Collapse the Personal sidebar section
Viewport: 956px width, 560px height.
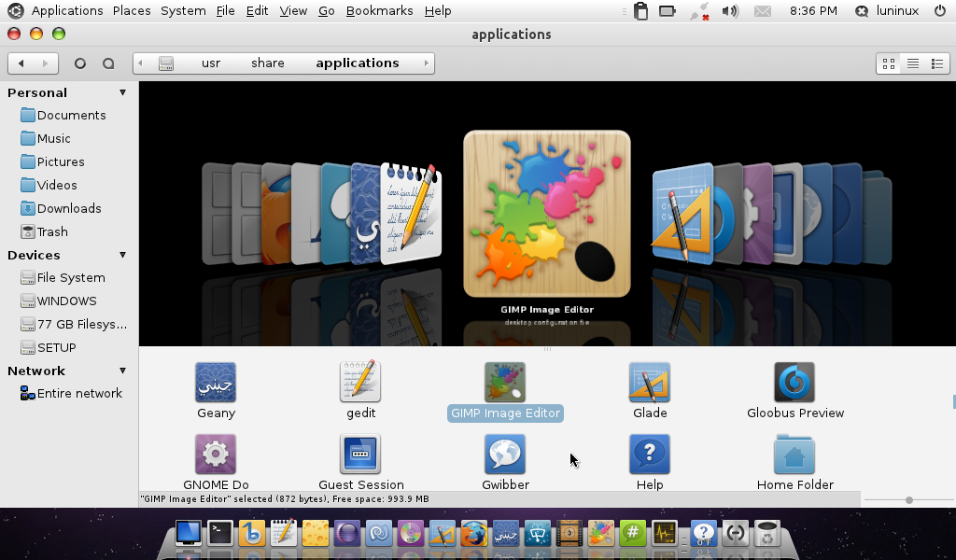[122, 92]
